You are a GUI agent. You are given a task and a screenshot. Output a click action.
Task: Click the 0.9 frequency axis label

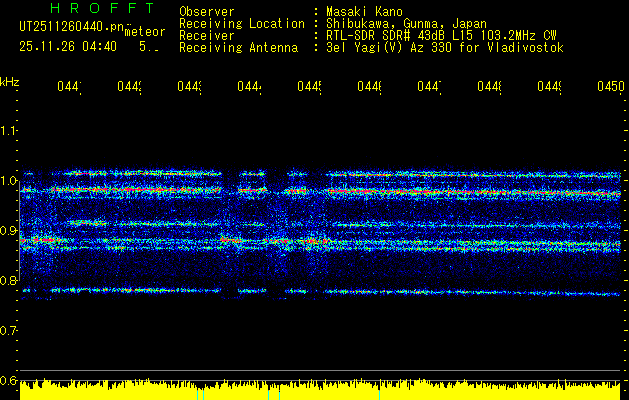click(x=8, y=231)
